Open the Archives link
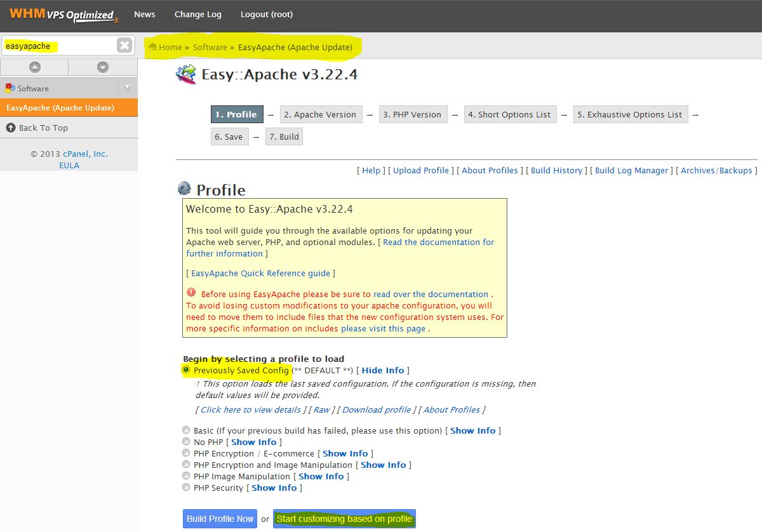This screenshot has width=762, height=532. 698,170
